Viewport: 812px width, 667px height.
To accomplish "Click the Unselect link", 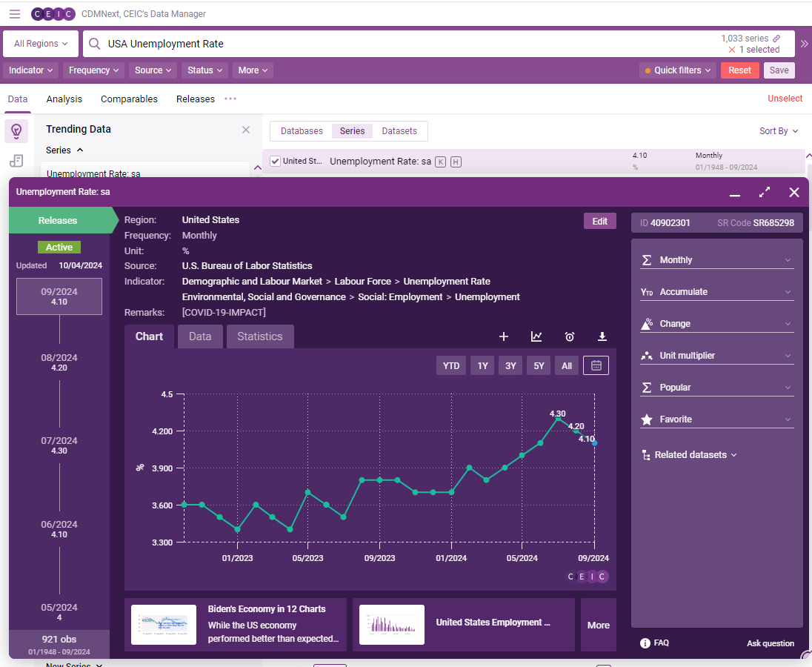I will pos(785,99).
